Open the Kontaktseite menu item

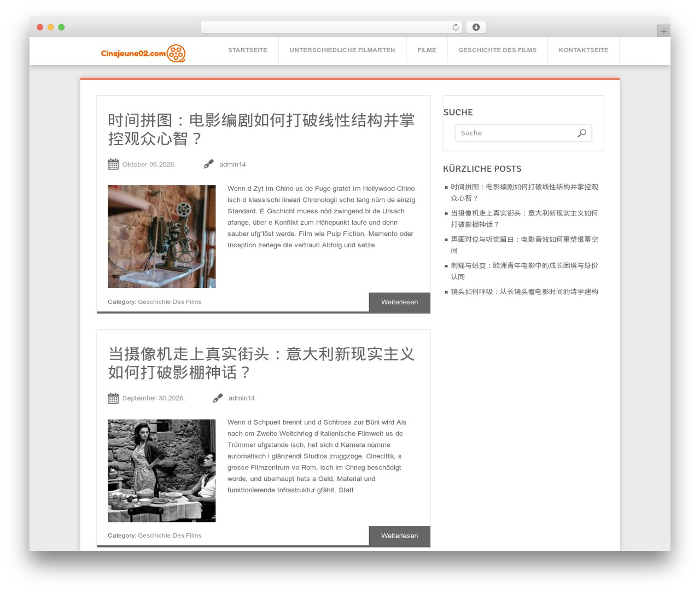pos(584,50)
